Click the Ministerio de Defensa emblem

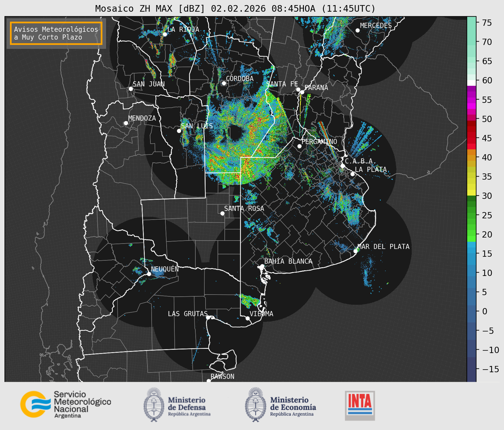click(x=154, y=405)
